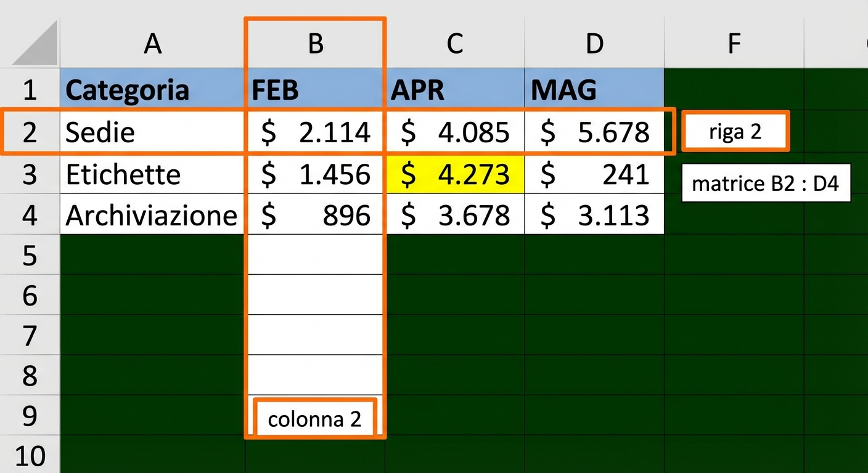Select the FEB header cell
Image resolution: width=868 pixels, height=473 pixels.
coord(315,89)
